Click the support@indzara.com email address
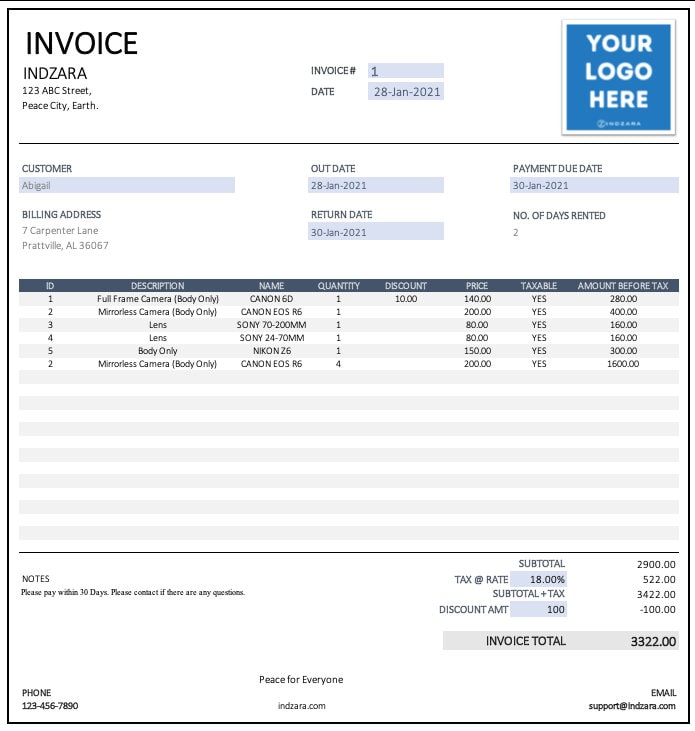Viewport: 695px width, 731px height. click(x=632, y=705)
